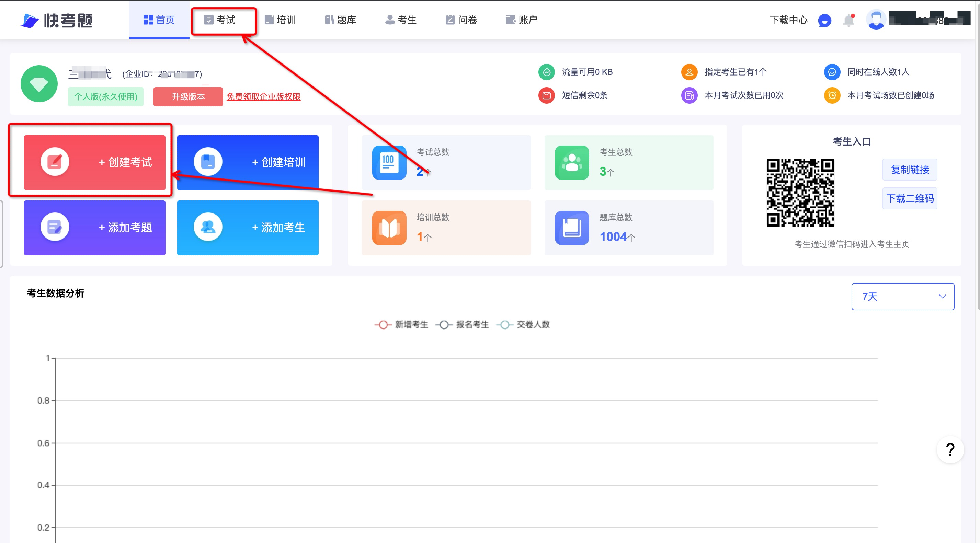This screenshot has height=543, width=980.
Task: Open the 考生 candidates tab
Action: (401, 20)
